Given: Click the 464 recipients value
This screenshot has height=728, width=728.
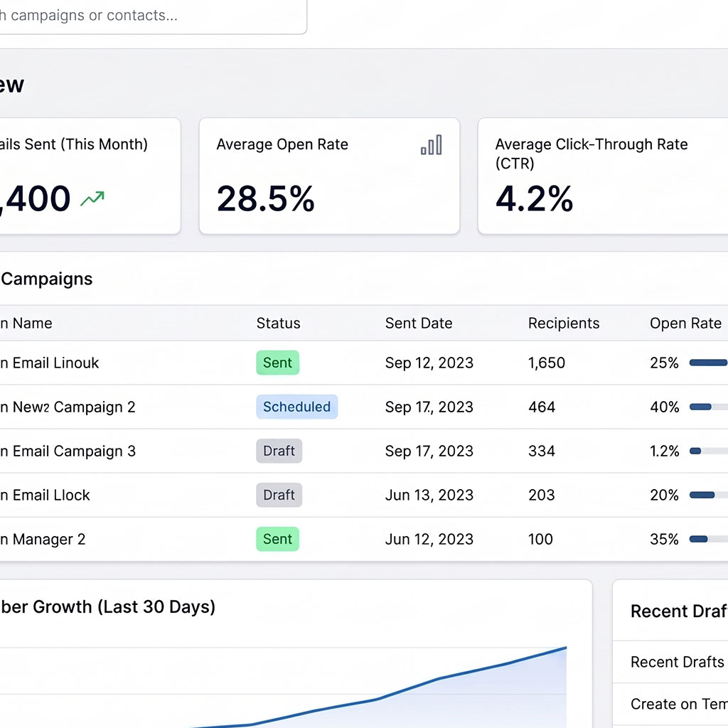Looking at the screenshot, I should 541,407.
